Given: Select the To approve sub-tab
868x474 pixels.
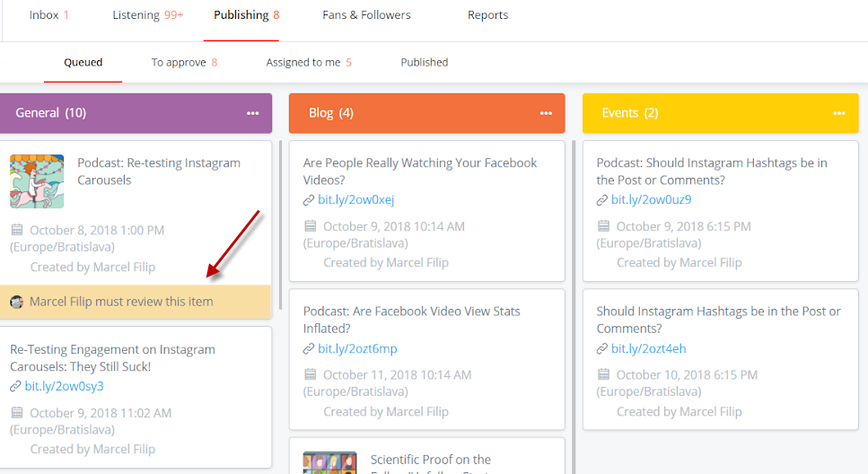Looking at the screenshot, I should pos(184,63).
